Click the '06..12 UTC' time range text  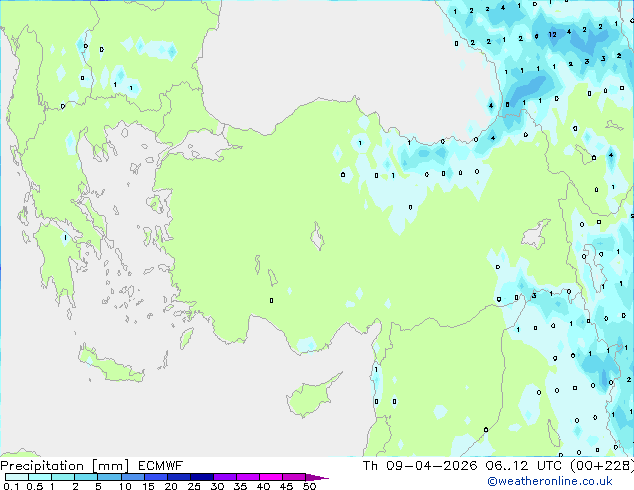tap(524, 466)
